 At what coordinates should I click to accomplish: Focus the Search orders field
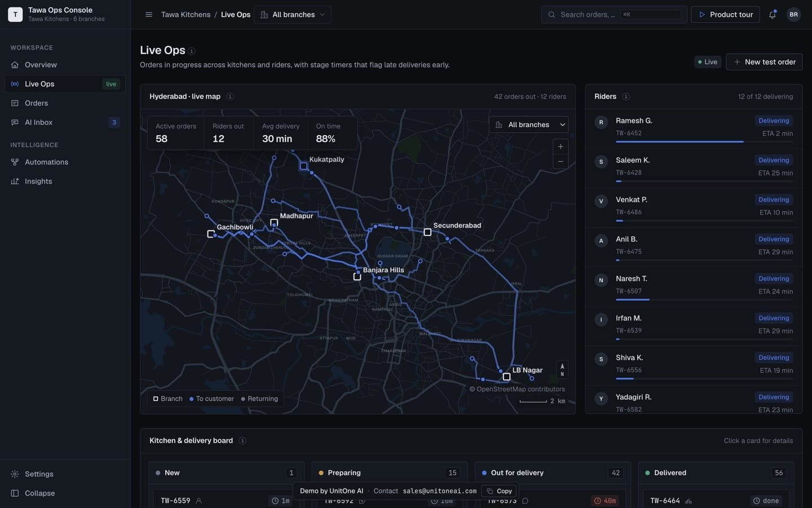(614, 15)
